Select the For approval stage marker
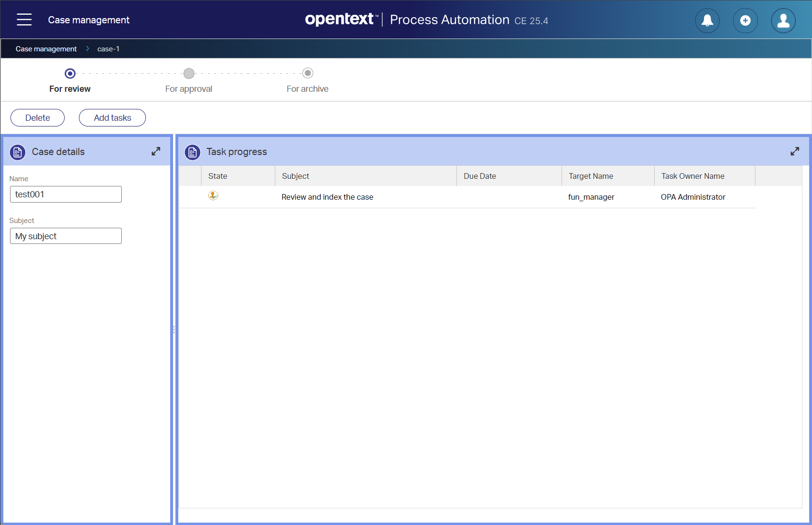Screen dimensions: 812x525 point(189,73)
